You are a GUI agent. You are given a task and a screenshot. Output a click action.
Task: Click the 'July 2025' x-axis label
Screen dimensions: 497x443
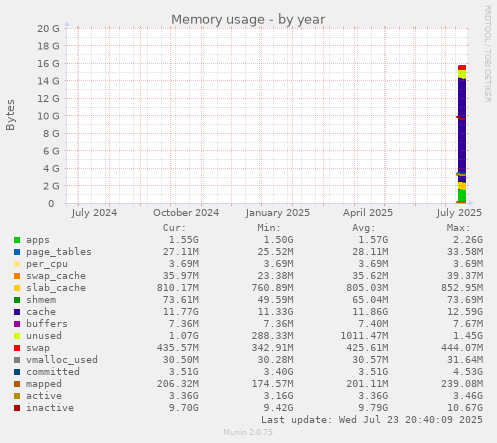click(x=459, y=213)
